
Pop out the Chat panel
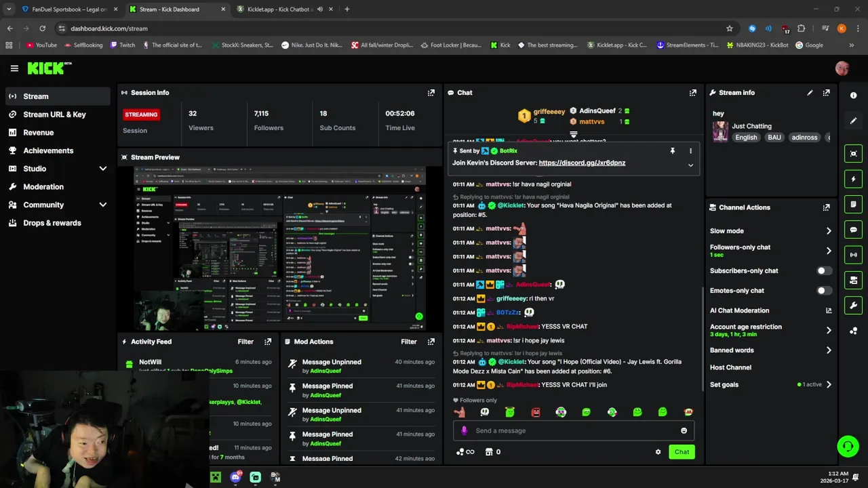[692, 93]
